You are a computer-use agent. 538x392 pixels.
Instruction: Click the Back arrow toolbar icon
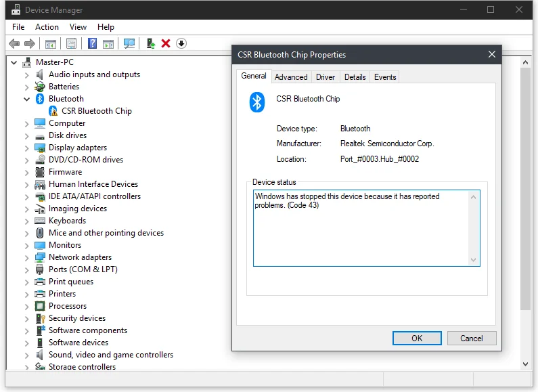(x=14, y=43)
